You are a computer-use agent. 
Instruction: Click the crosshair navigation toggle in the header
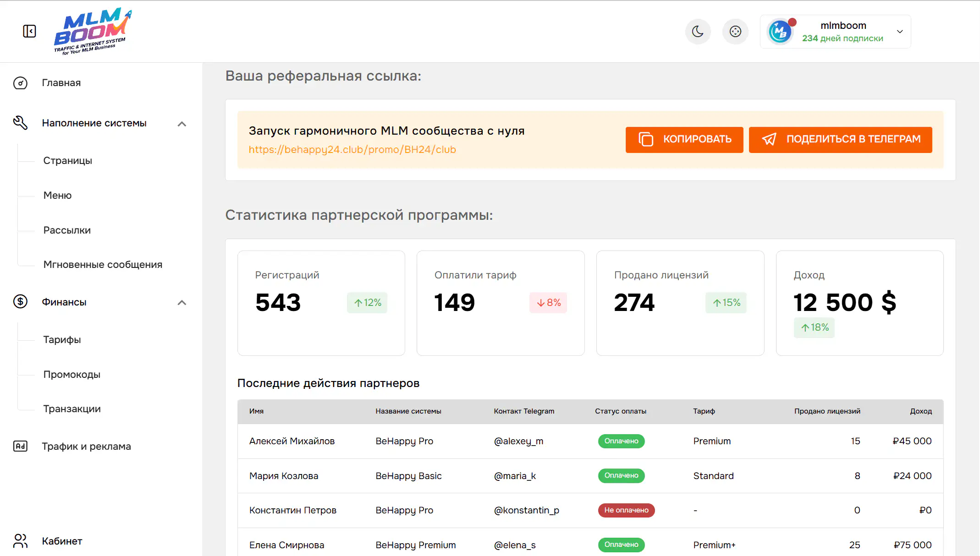click(735, 32)
